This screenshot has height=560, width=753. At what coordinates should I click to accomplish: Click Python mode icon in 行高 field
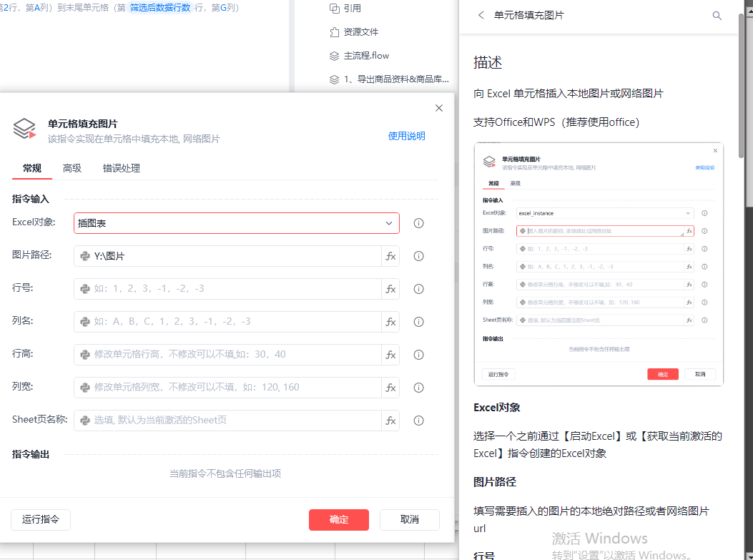(x=85, y=355)
